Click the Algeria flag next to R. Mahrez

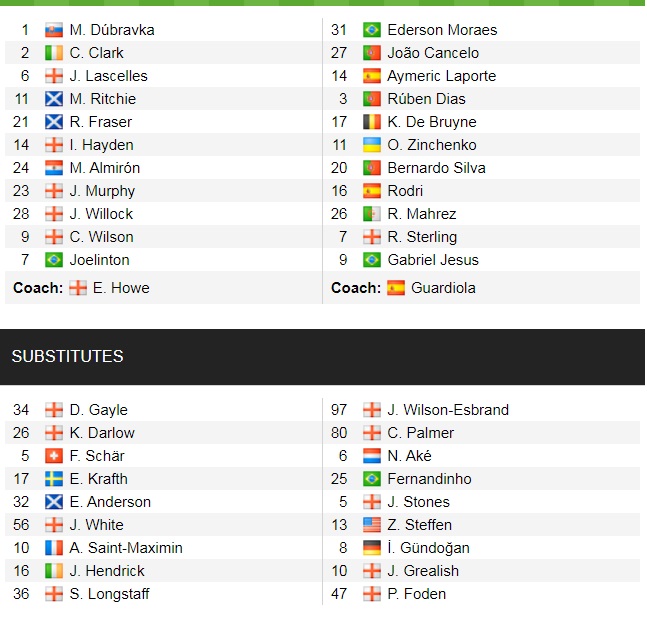click(x=372, y=214)
